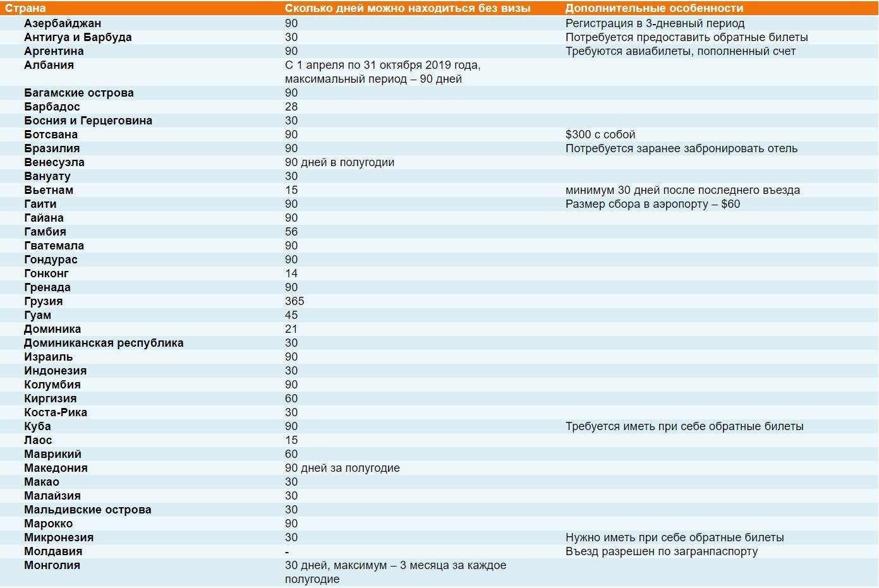Screen dimensions: 879x588
Task: Click the 'Барбадос' country cell
Action: pyautogui.click(x=52, y=107)
